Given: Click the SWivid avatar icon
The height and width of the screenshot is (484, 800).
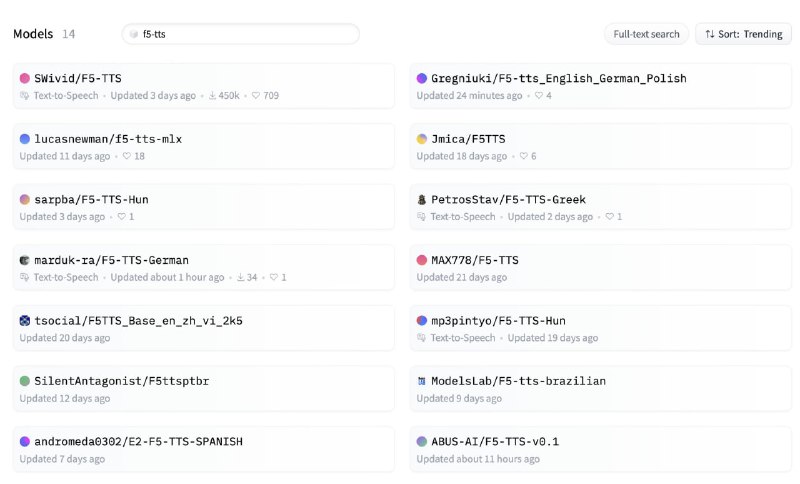Looking at the screenshot, I should pos(24,78).
